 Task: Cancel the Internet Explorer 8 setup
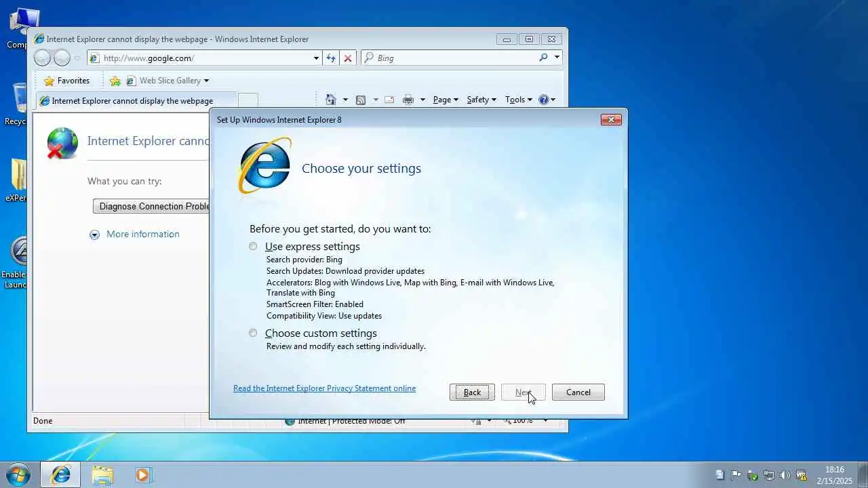pos(578,392)
